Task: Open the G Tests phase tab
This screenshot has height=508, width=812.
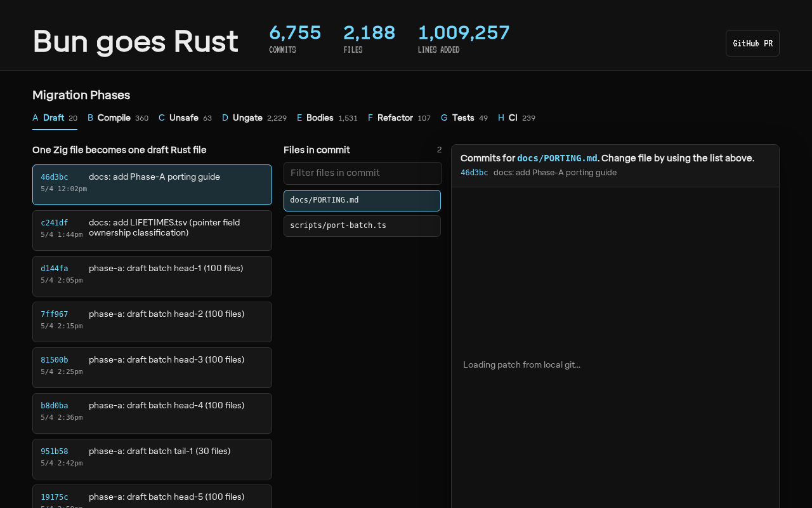Action: pos(464,118)
